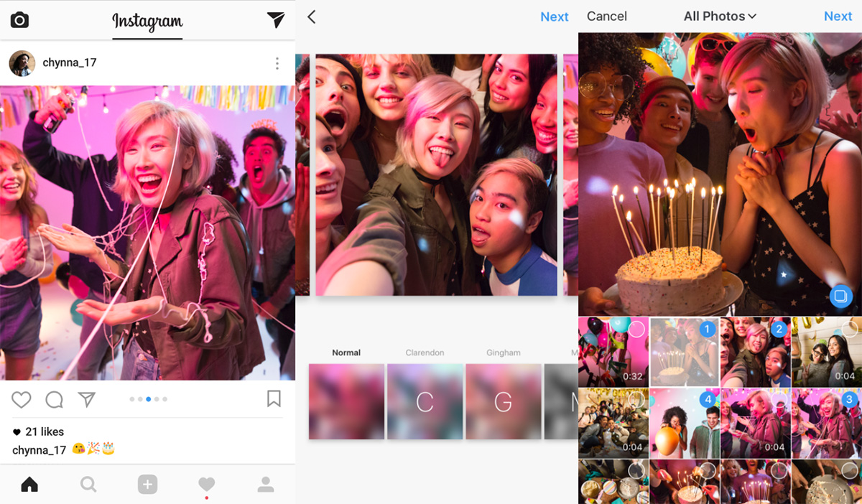This screenshot has width=862, height=504.
Task: Open comments with the speech bubble icon
Action: coord(55,399)
